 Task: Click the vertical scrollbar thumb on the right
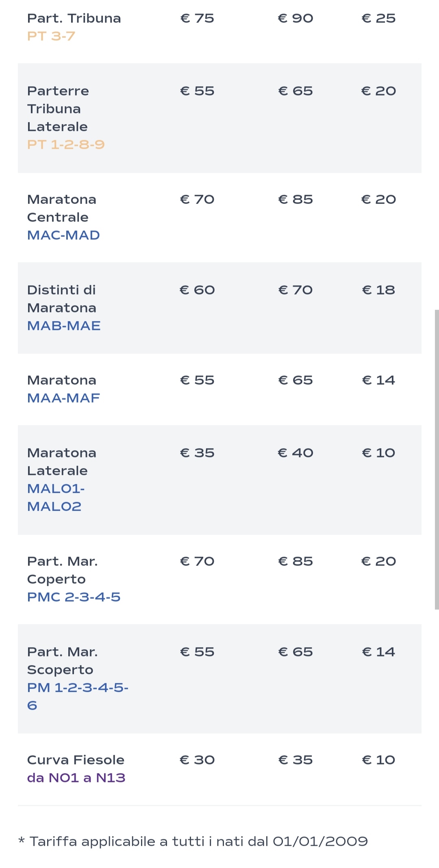coord(437,459)
